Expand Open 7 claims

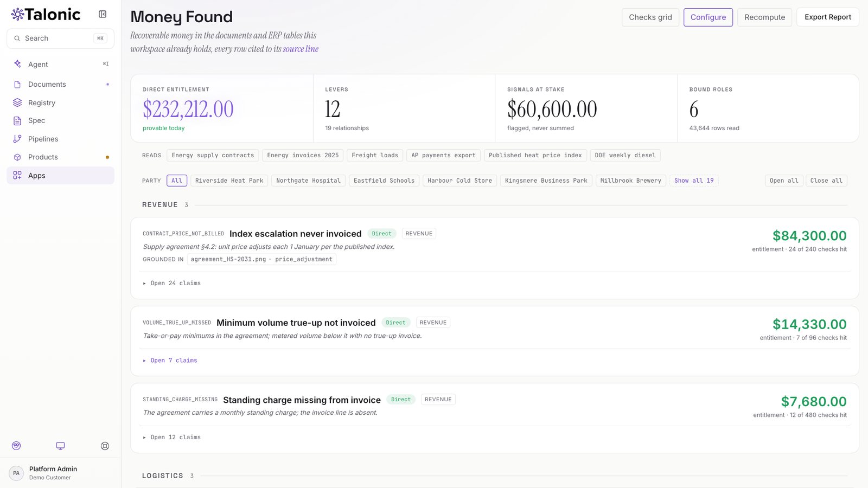tap(170, 360)
